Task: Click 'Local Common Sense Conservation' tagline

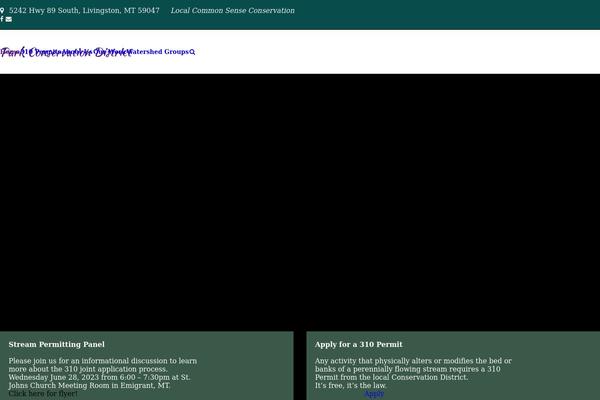Action: pyautogui.click(x=233, y=11)
